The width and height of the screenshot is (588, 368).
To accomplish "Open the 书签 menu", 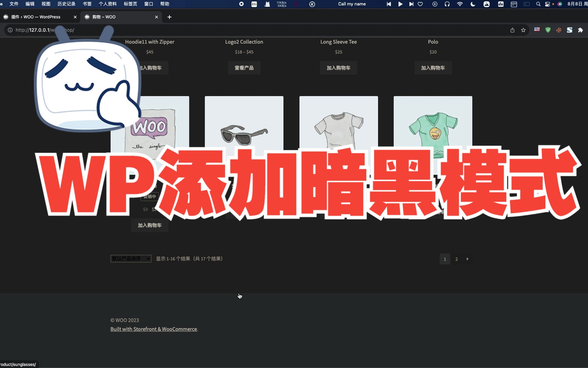I will pos(87,4).
